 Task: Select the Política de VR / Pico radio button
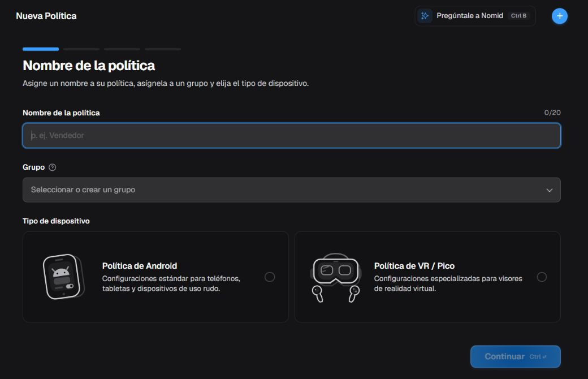(542, 277)
